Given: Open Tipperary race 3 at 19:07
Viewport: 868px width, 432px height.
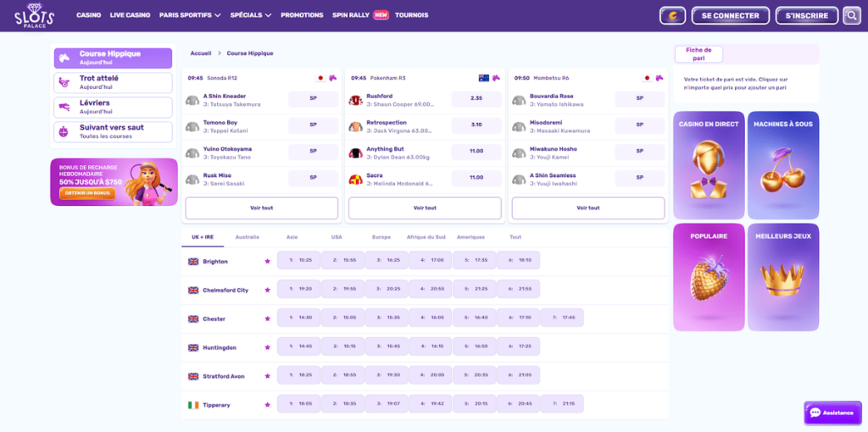Looking at the screenshot, I should tap(387, 404).
